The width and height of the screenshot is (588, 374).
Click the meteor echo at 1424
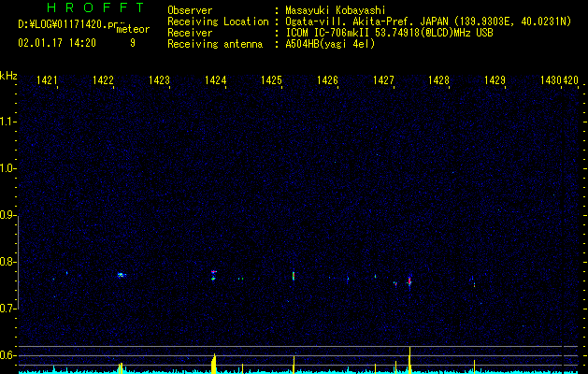click(x=213, y=275)
